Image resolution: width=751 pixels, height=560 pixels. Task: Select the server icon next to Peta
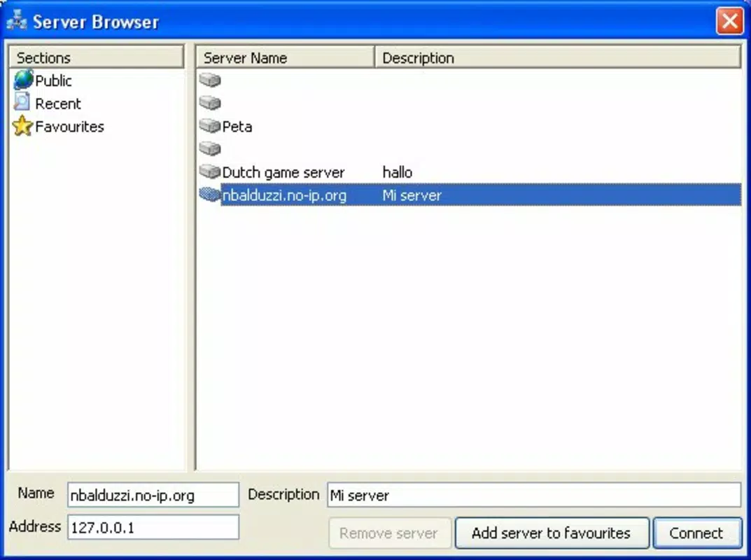tap(210, 126)
